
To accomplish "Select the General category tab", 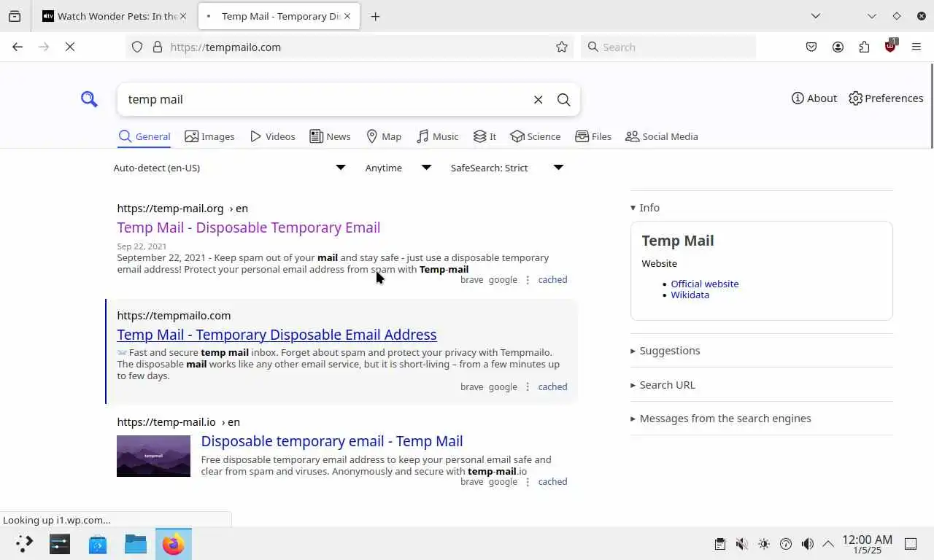I will [144, 136].
